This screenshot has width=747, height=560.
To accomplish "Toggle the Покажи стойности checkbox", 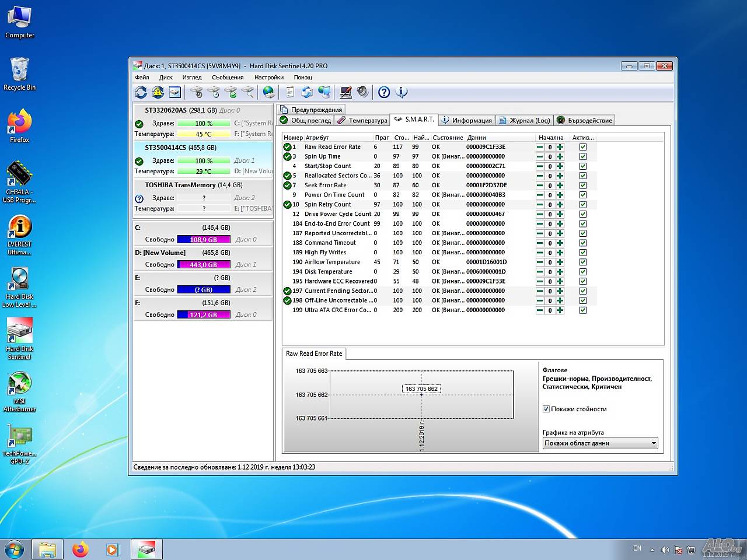I will [546, 409].
